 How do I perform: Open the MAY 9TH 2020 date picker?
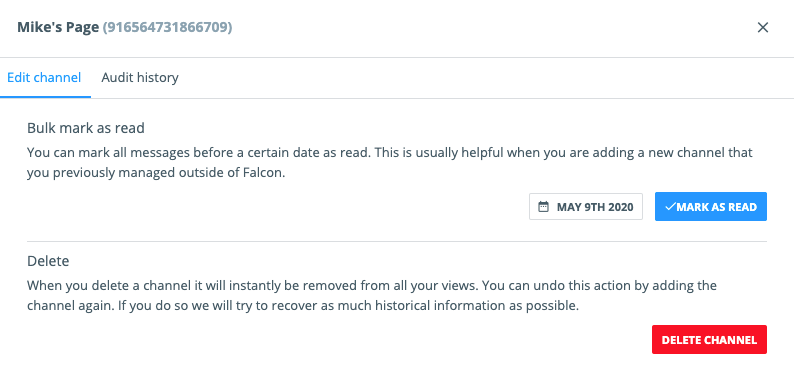(x=586, y=207)
